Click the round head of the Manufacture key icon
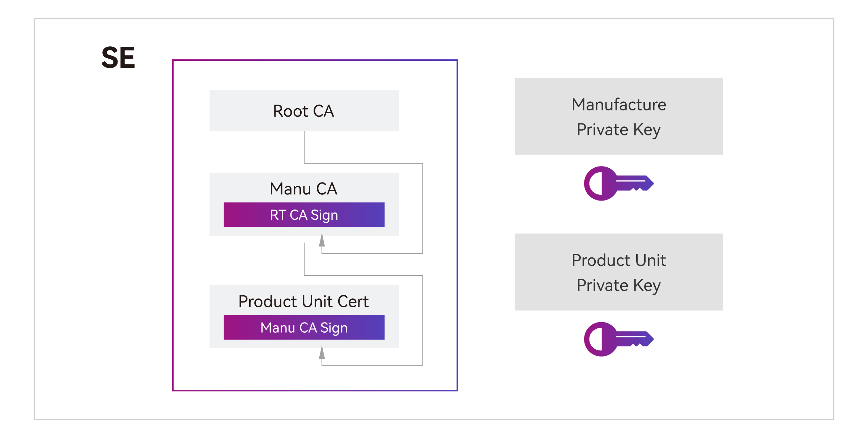This screenshot has height=438, width=868. [600, 184]
